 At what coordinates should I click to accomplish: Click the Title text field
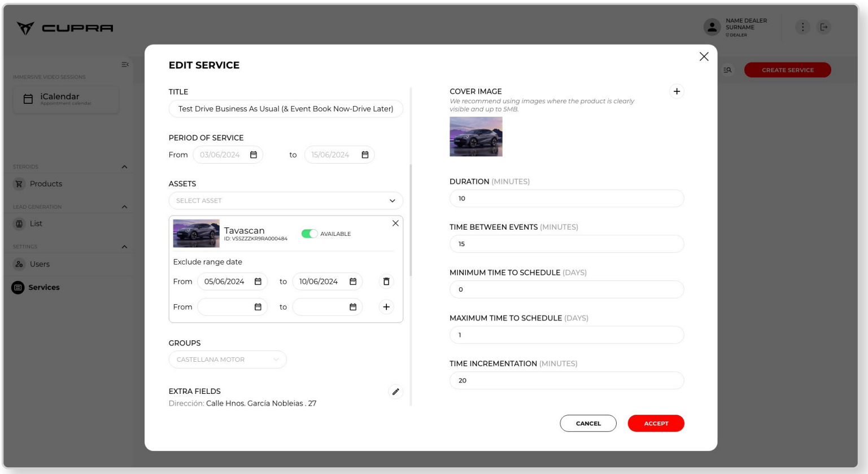[x=286, y=109]
